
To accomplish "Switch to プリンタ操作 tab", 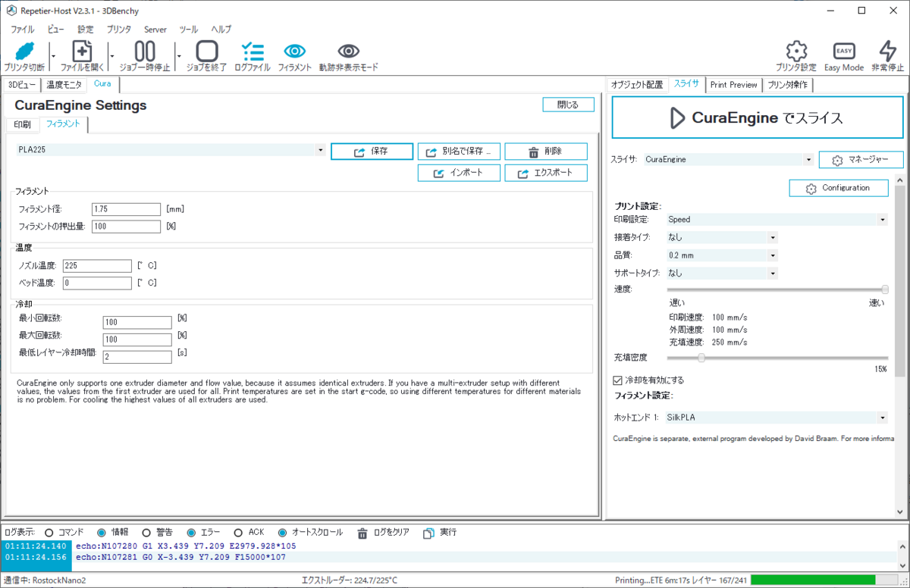I will click(x=787, y=85).
